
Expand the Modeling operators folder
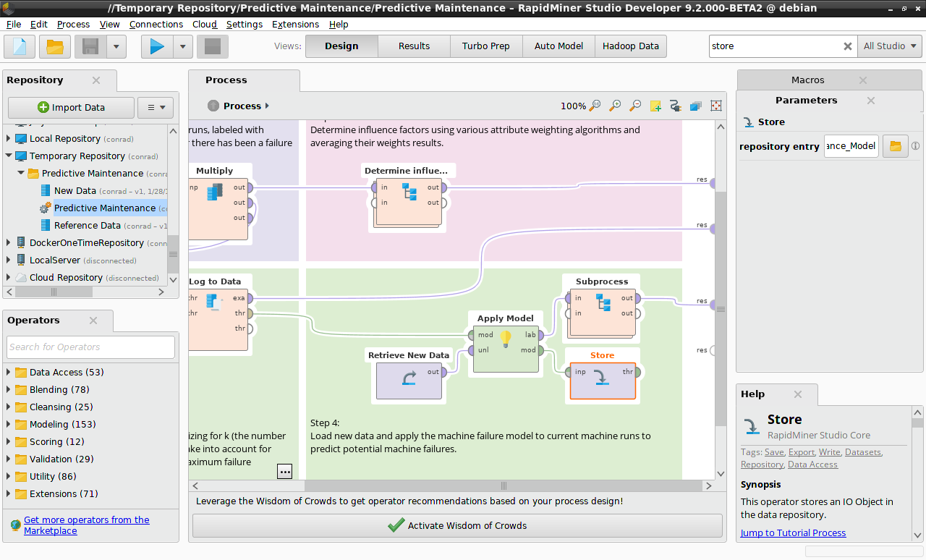(9, 425)
